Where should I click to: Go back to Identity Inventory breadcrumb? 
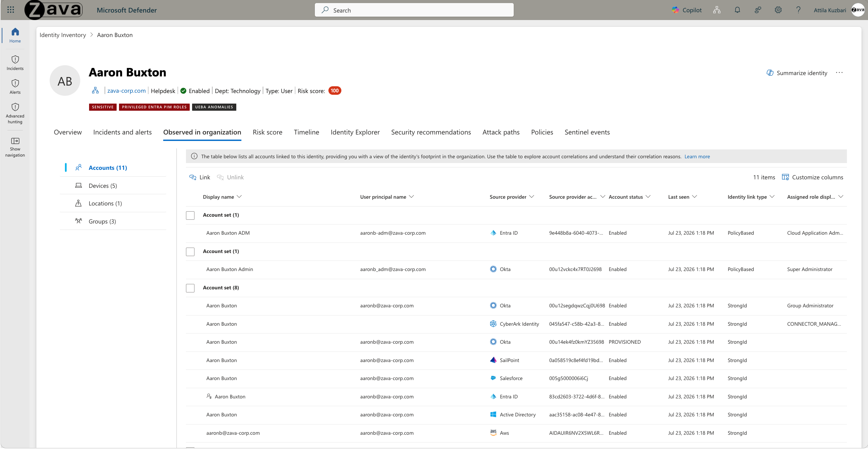[63, 35]
